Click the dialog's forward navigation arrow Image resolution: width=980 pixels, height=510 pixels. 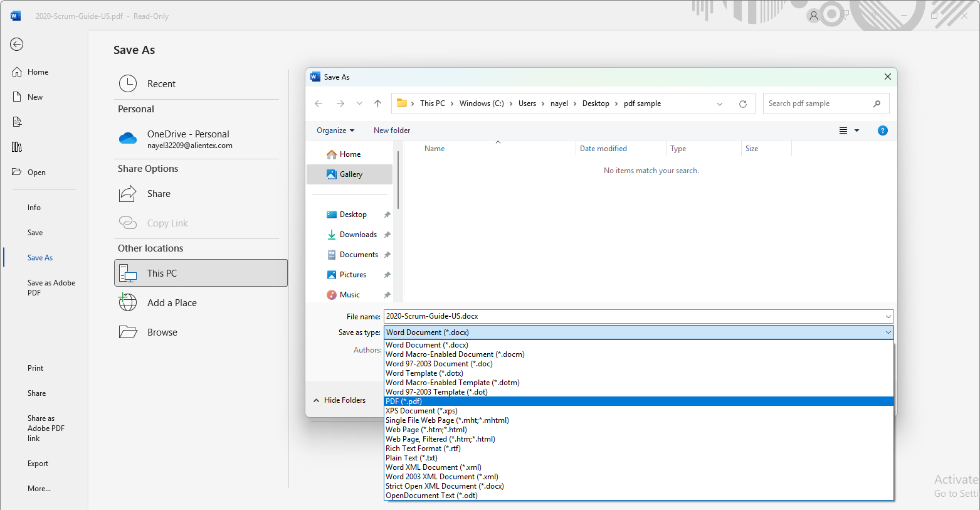(340, 104)
